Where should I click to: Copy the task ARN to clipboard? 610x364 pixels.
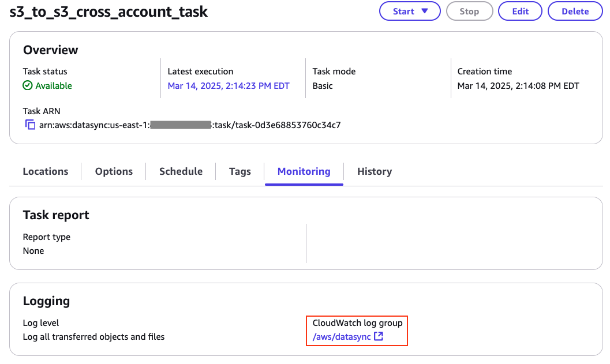tap(30, 125)
